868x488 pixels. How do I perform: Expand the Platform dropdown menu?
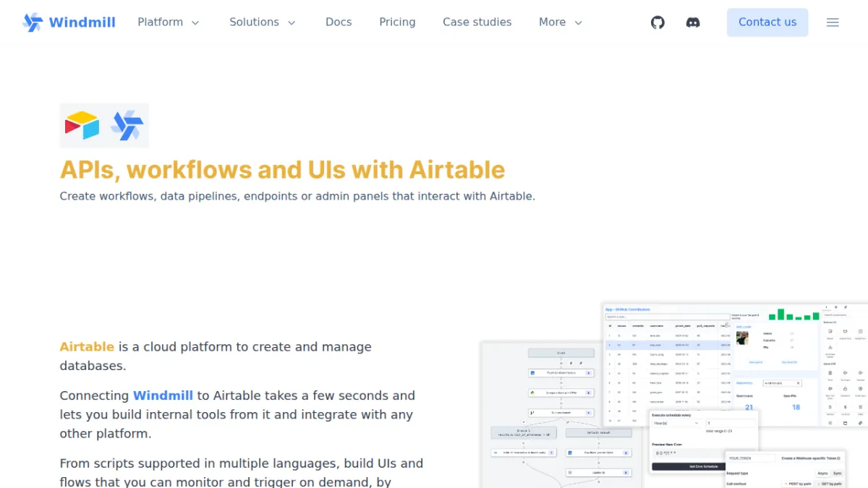pos(169,22)
